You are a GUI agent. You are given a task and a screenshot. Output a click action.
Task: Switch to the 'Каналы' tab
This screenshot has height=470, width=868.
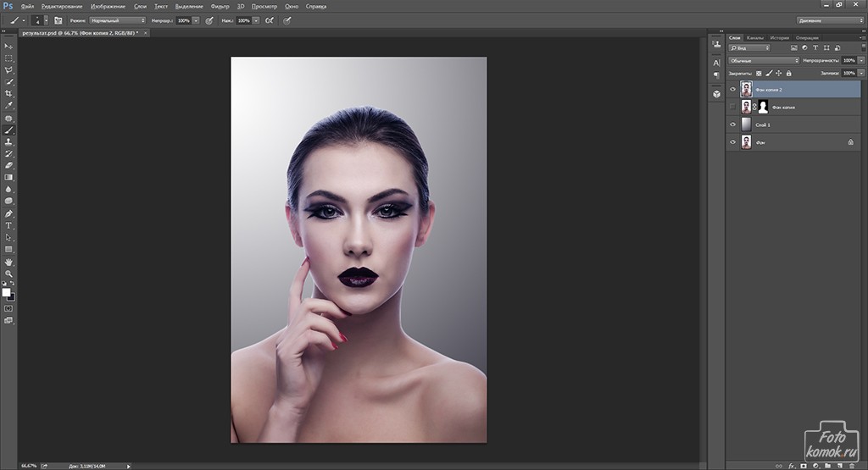757,38
